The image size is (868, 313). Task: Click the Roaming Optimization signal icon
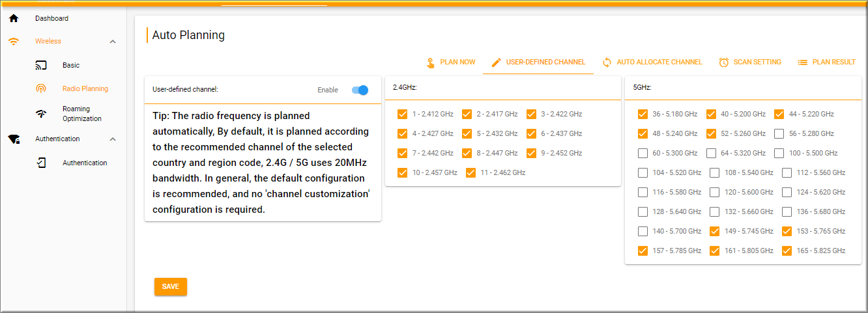pyautogui.click(x=41, y=114)
